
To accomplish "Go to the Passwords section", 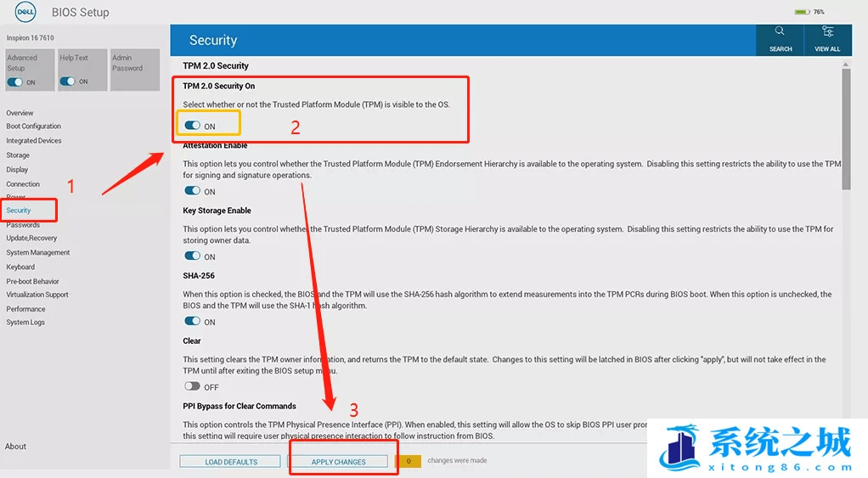I will 23,225.
